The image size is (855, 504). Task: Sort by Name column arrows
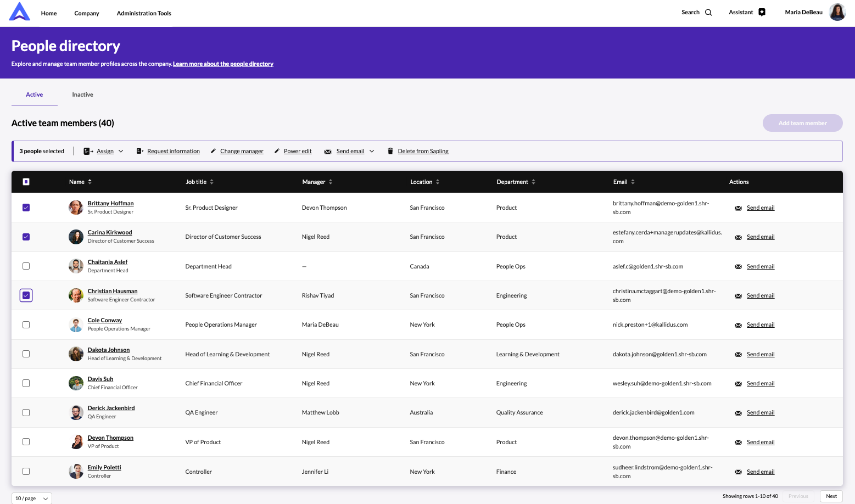pyautogui.click(x=90, y=182)
